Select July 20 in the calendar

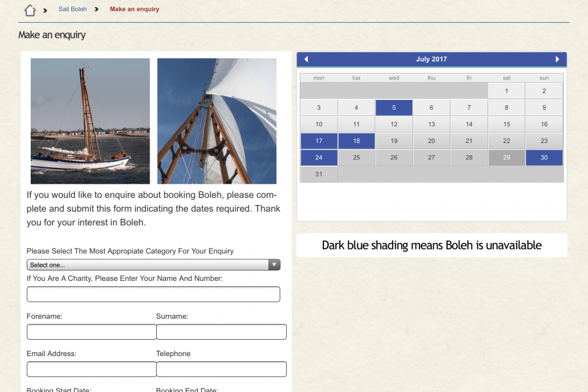(x=431, y=141)
